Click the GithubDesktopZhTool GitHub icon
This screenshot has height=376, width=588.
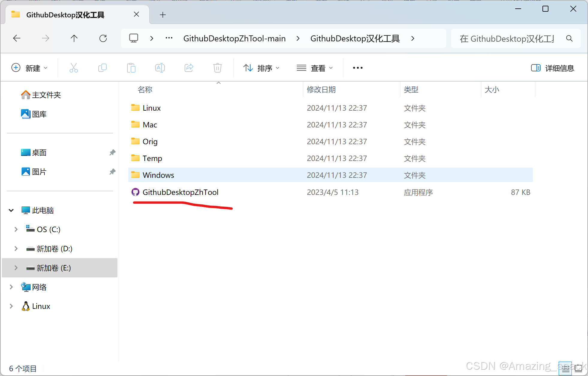point(135,192)
